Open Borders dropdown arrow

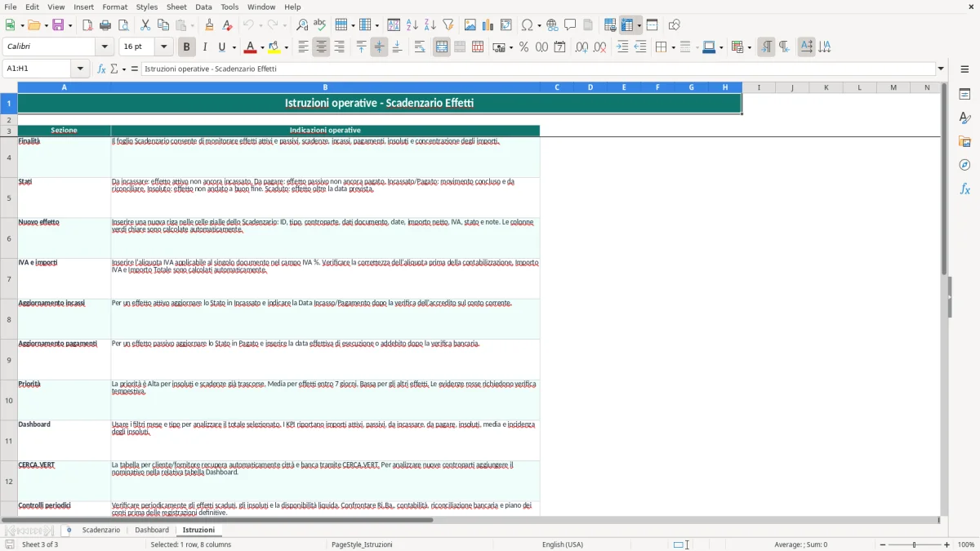pos(673,47)
